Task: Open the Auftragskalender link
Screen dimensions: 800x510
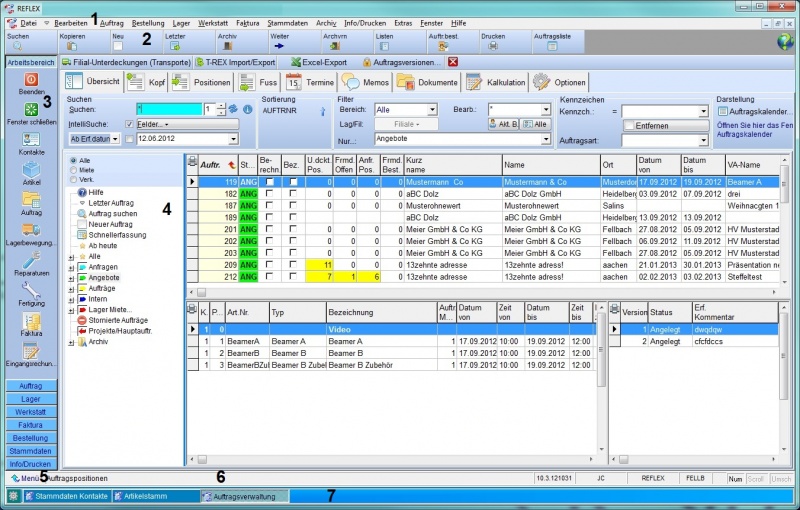Action: [756, 111]
